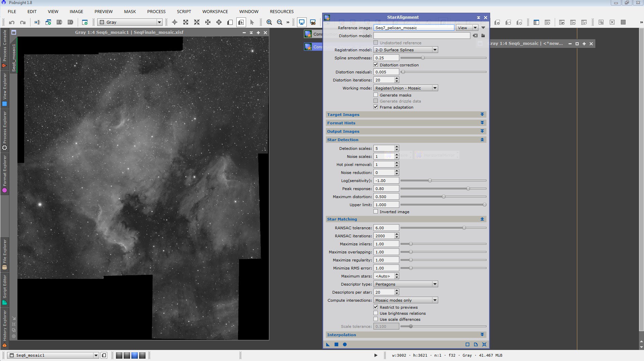Apply Global using the blue circle icon
Image resolution: width=644 pixels, height=361 pixels.
tap(345, 344)
